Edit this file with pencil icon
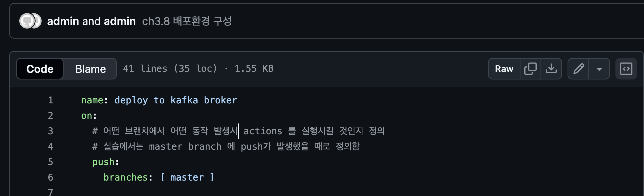The height and width of the screenshot is (196, 644). pos(578,69)
